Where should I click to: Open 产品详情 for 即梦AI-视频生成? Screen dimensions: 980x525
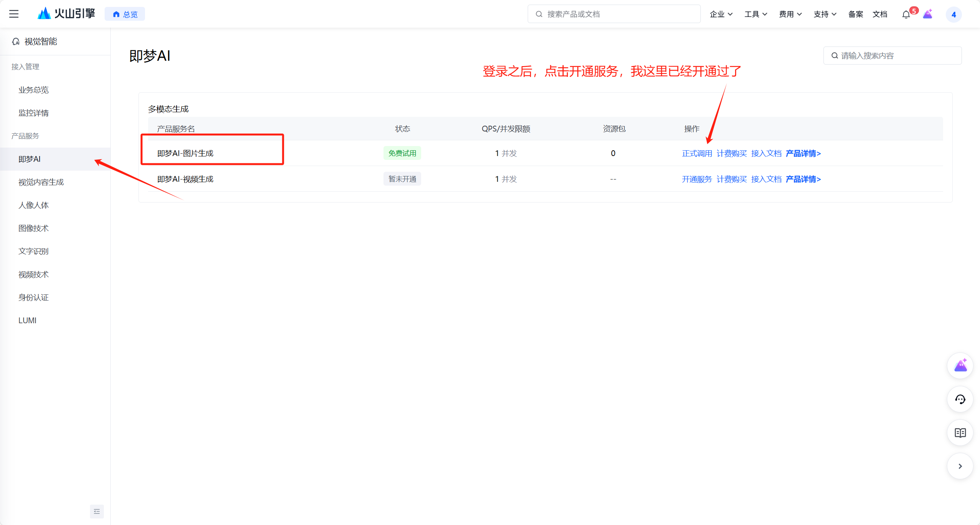click(803, 179)
